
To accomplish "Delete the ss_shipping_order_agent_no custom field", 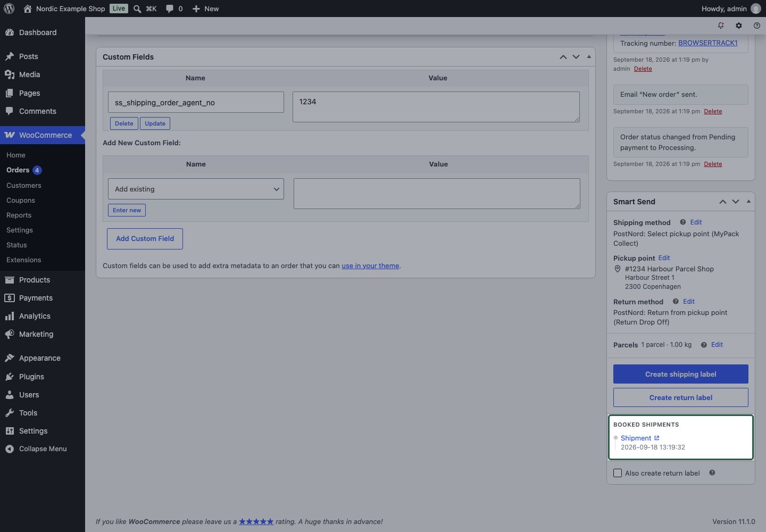I will [124, 123].
